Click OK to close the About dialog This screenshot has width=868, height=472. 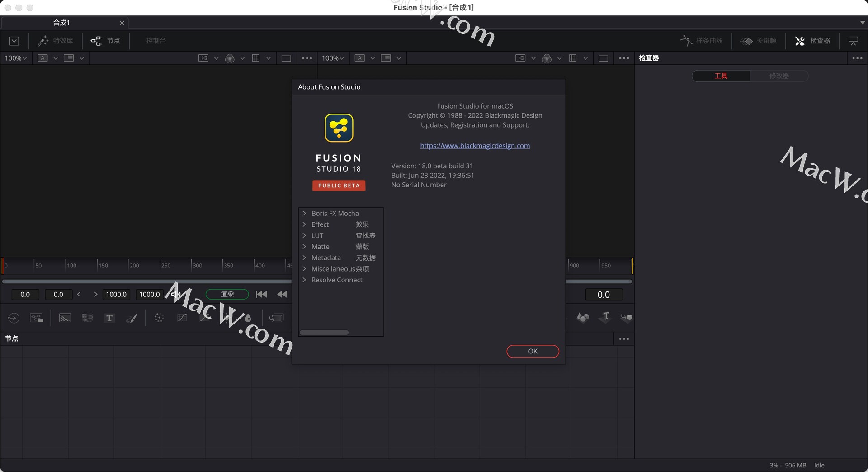pyautogui.click(x=533, y=351)
